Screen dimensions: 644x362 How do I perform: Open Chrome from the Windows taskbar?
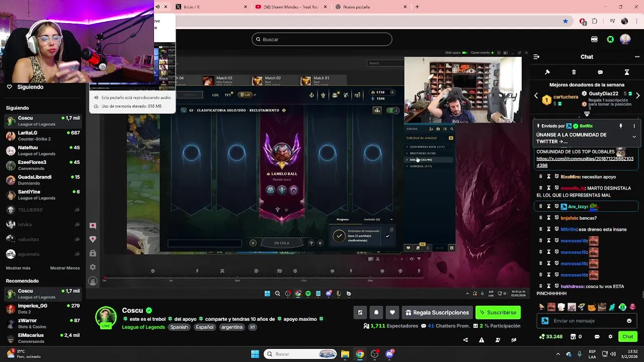point(360,354)
